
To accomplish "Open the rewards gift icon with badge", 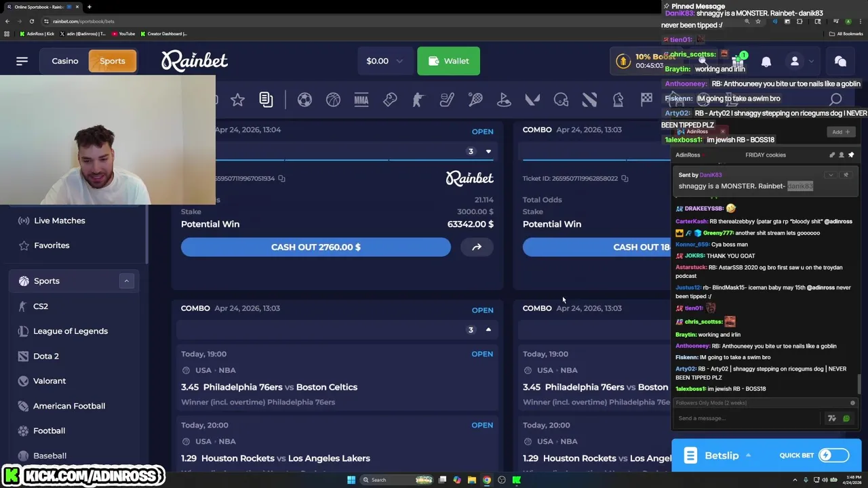I will click(738, 60).
